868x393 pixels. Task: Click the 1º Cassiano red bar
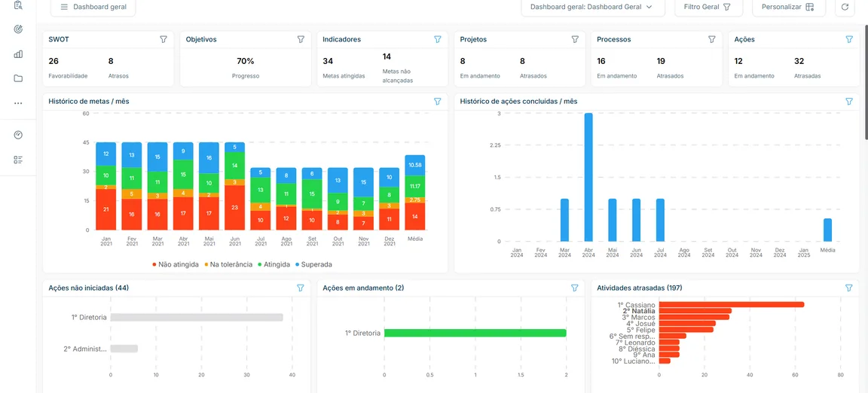click(732, 304)
